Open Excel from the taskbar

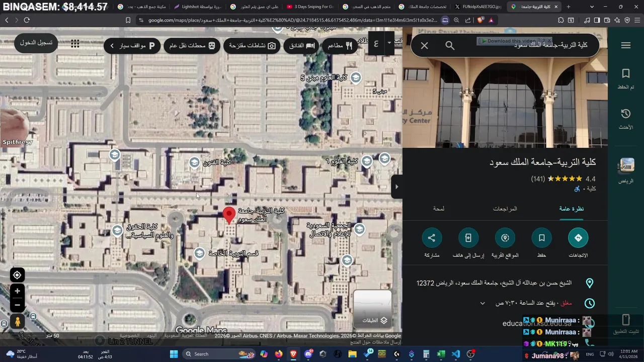441,354
